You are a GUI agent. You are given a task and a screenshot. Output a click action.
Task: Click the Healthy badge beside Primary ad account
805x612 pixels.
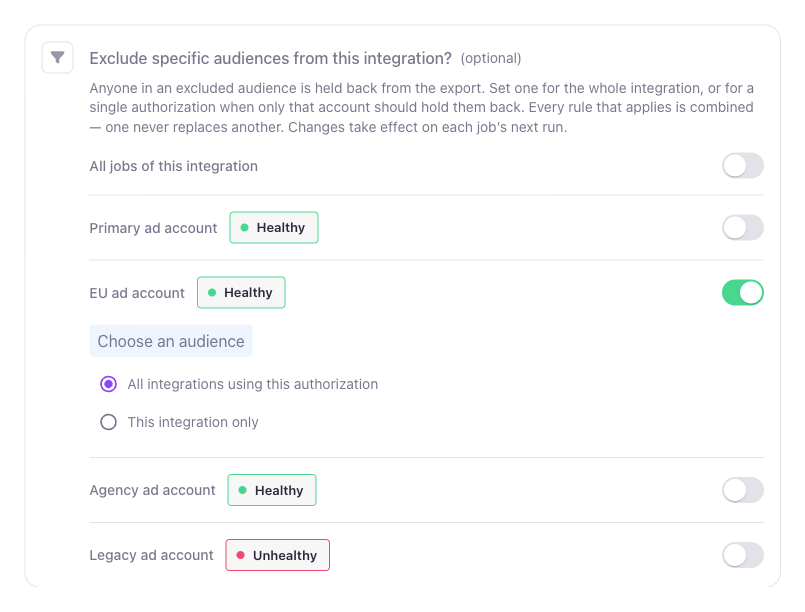pyautogui.click(x=274, y=227)
